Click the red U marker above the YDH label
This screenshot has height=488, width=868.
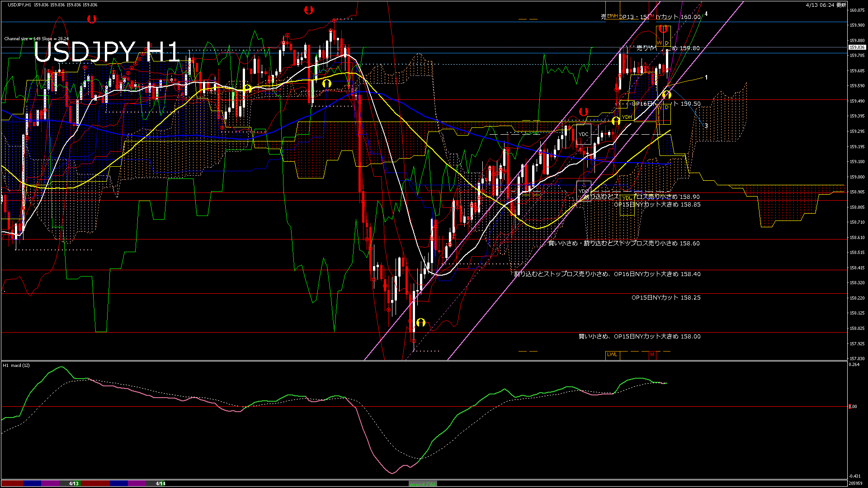point(584,111)
